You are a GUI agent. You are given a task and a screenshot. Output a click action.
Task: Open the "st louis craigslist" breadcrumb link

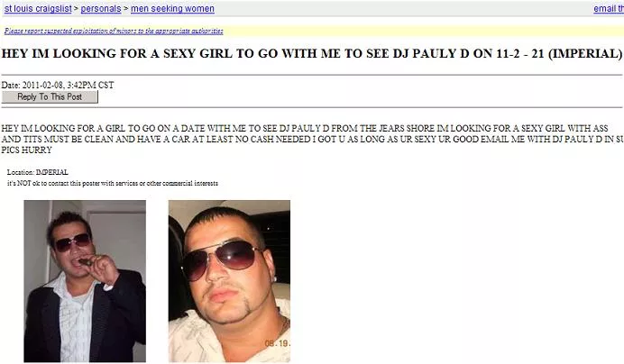click(x=38, y=8)
